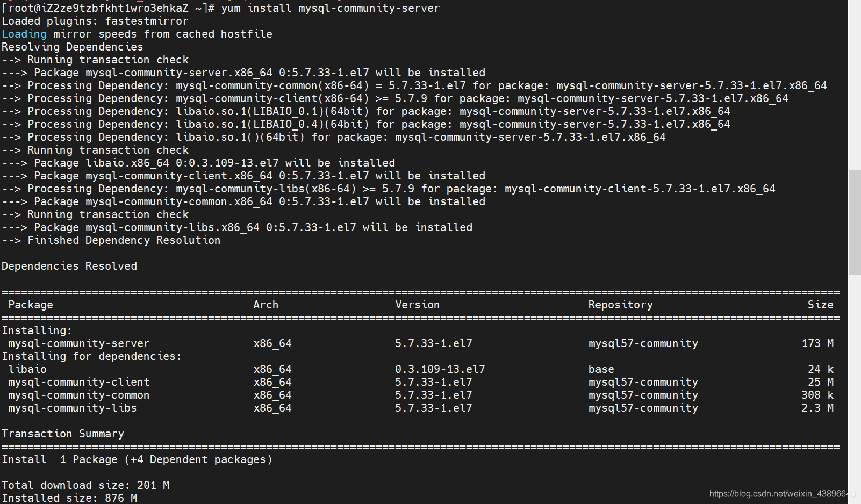Click the Version column header
Viewport: 861px width, 504px height.
(x=418, y=305)
